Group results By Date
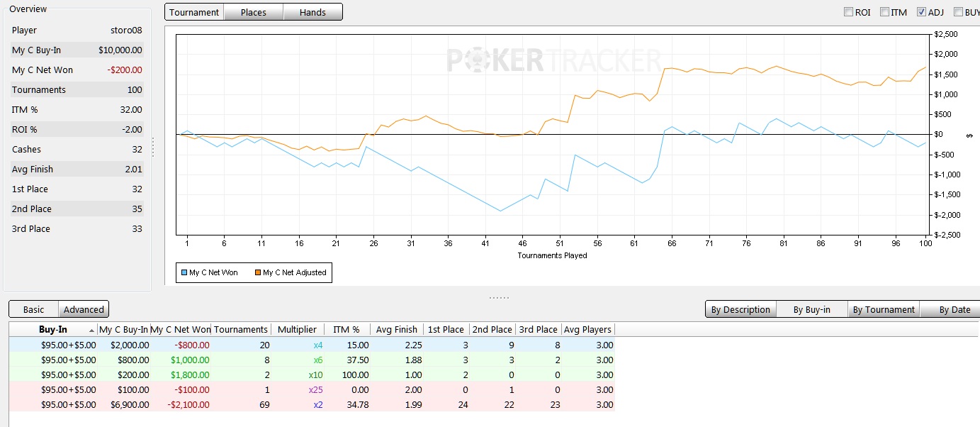 click(x=954, y=309)
